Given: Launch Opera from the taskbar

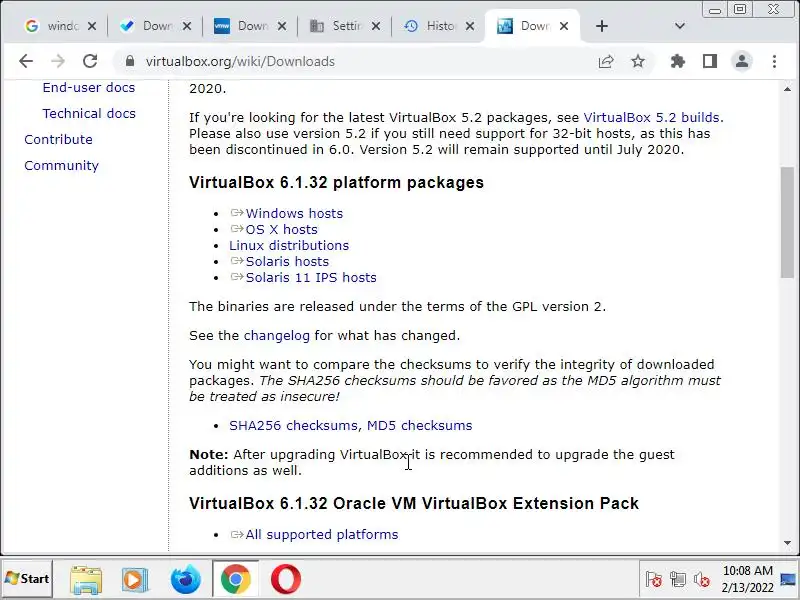Looking at the screenshot, I should (286, 579).
